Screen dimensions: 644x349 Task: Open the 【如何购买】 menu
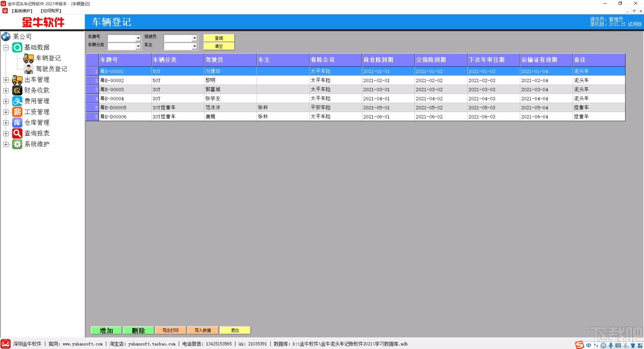click(51, 11)
